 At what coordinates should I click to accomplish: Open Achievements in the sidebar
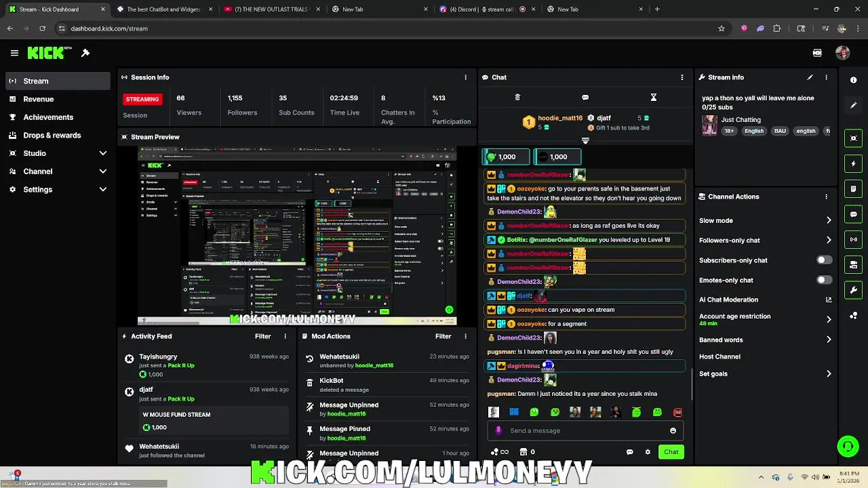(x=58, y=117)
